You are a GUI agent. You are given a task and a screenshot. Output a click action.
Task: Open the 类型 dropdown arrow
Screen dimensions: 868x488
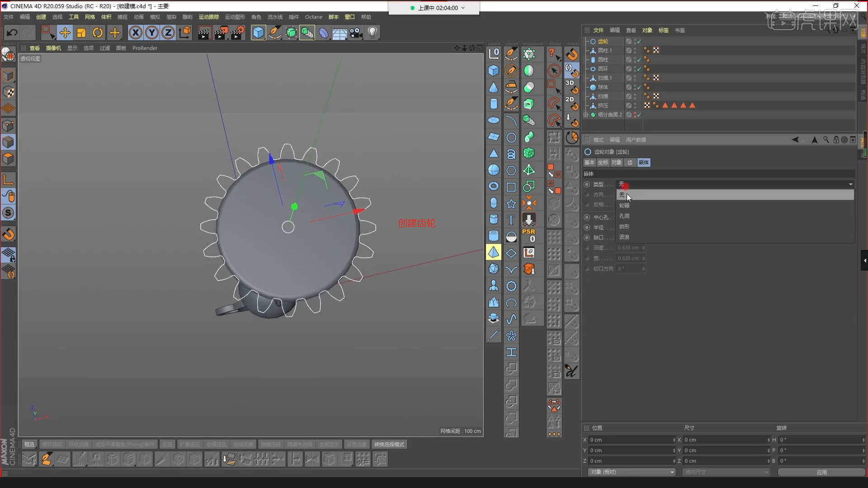[x=850, y=184]
